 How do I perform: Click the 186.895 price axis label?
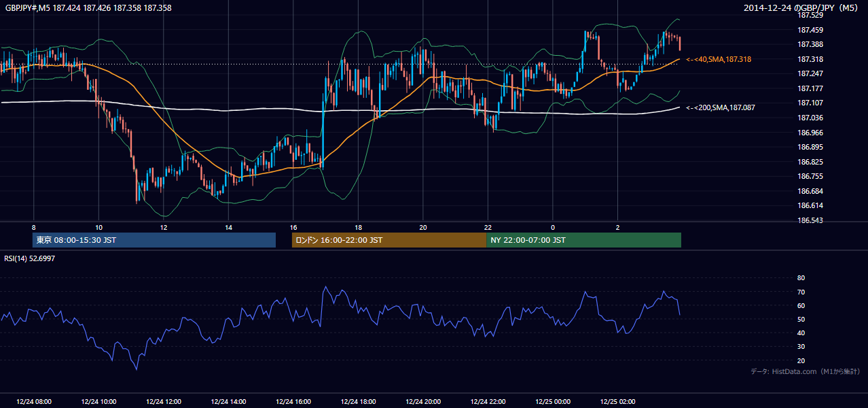point(810,147)
